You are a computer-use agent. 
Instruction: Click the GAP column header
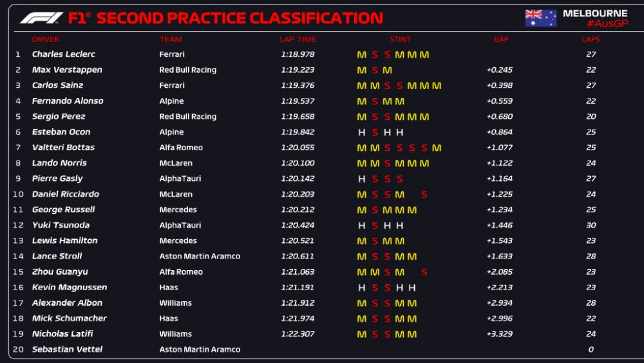(501, 39)
